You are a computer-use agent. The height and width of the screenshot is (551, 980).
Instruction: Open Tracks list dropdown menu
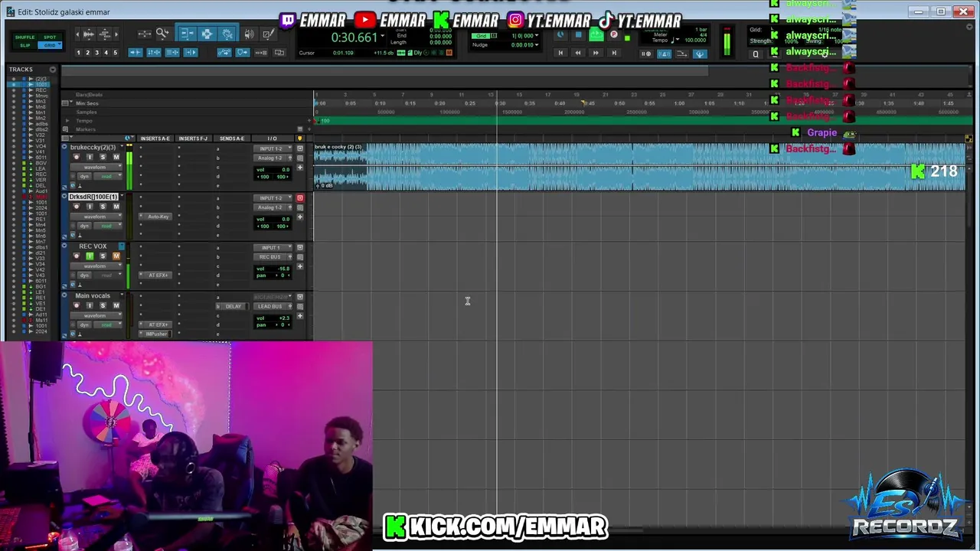pyautogui.click(x=53, y=69)
